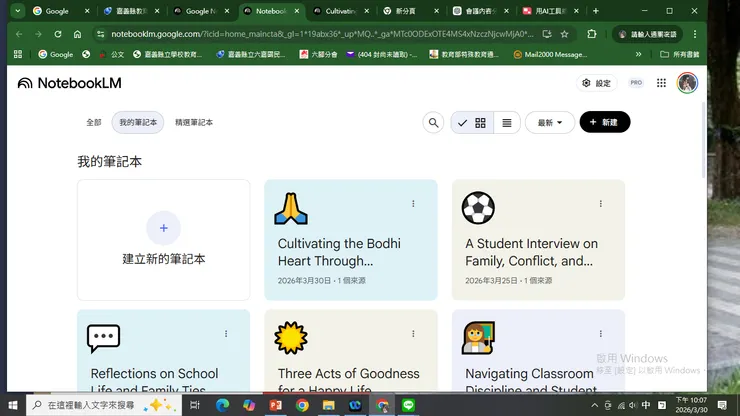740x416 pixels.
Task: Click the 建立新的筆記本 label
Action: tap(164, 259)
